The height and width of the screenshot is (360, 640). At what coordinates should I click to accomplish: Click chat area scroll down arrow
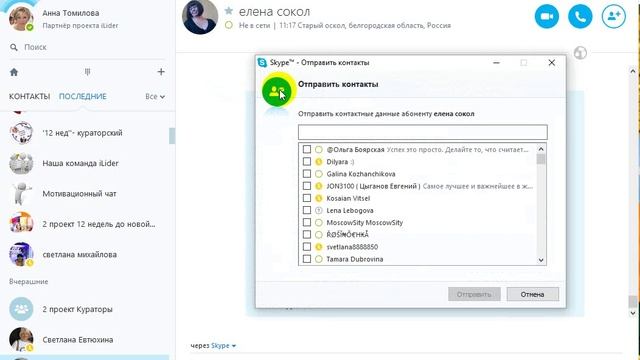pyautogui.click(x=633, y=313)
